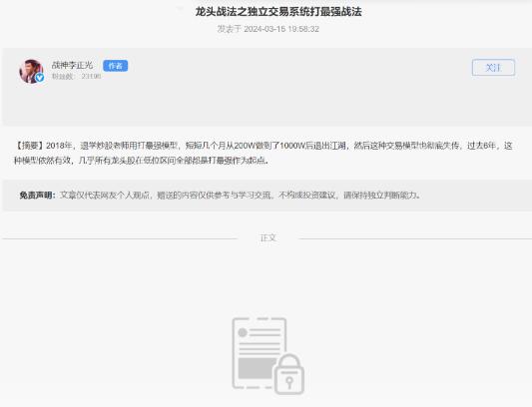Click the author name 战神李正光
Image resolution: width=532 pixels, height=407 pixels.
pyautogui.click(x=72, y=65)
